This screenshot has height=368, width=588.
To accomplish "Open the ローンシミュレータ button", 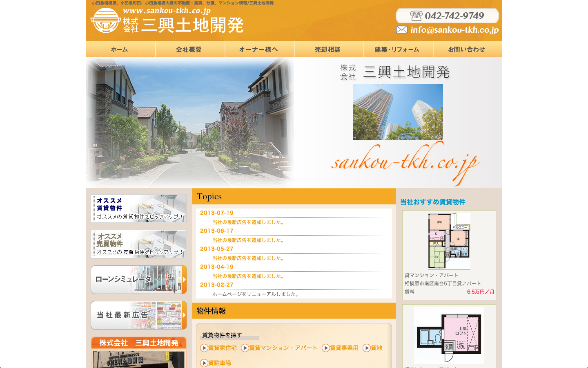I will pyautogui.click(x=139, y=280).
